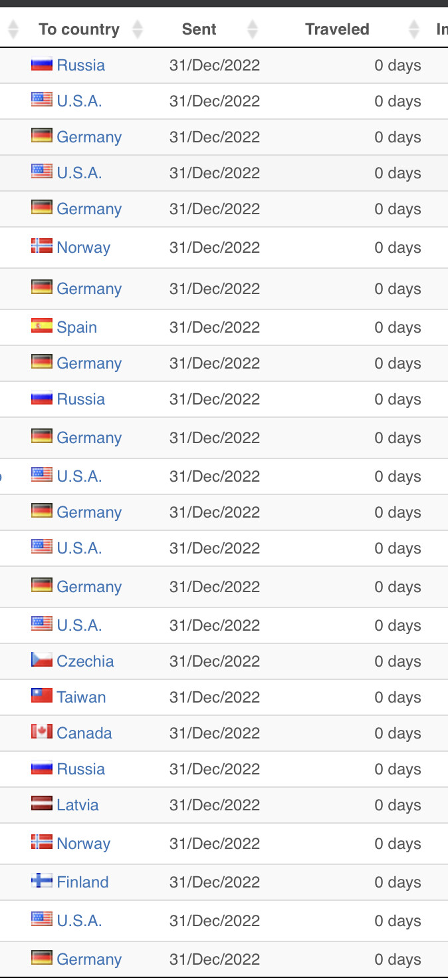This screenshot has height=980, width=448.
Task: Click the Finland flag icon
Action: click(x=42, y=881)
